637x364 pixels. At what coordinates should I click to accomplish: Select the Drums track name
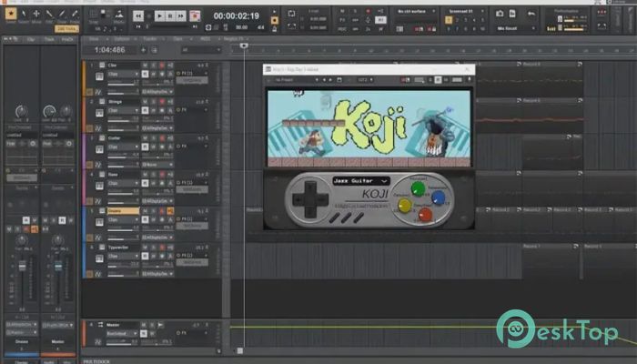123,211
